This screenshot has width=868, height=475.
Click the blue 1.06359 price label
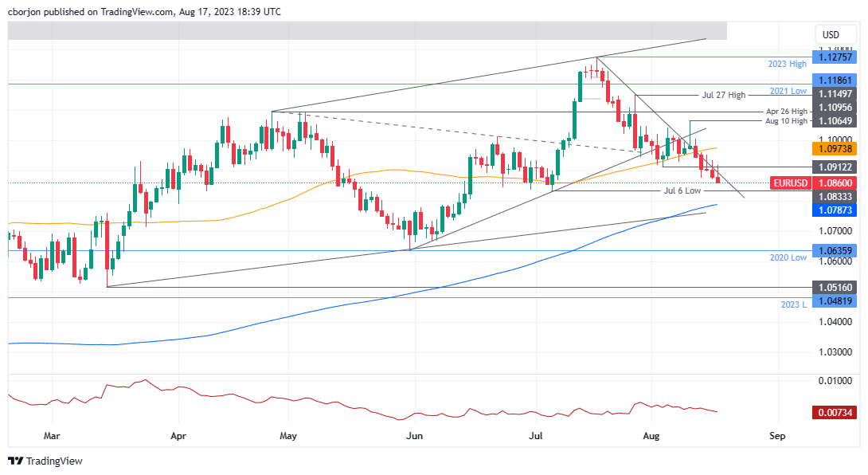[x=835, y=250]
